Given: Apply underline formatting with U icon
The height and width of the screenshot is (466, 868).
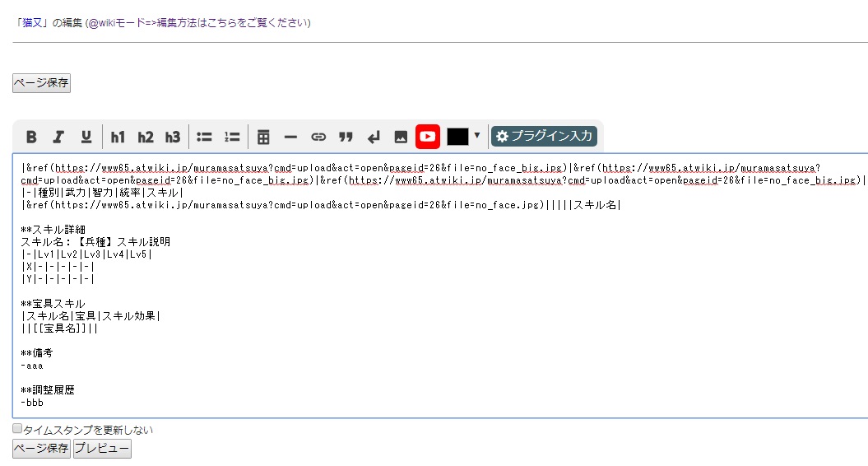Looking at the screenshot, I should click(x=86, y=137).
